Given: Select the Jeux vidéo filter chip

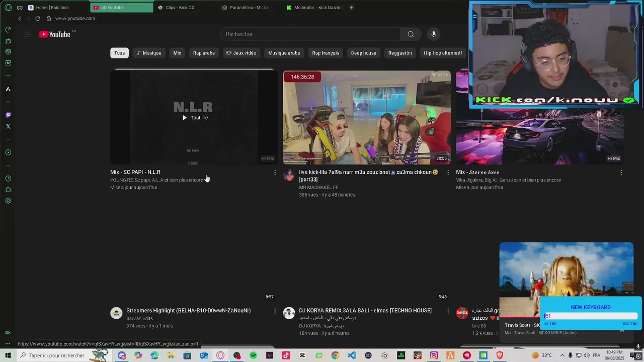Looking at the screenshot, I should point(241,53).
